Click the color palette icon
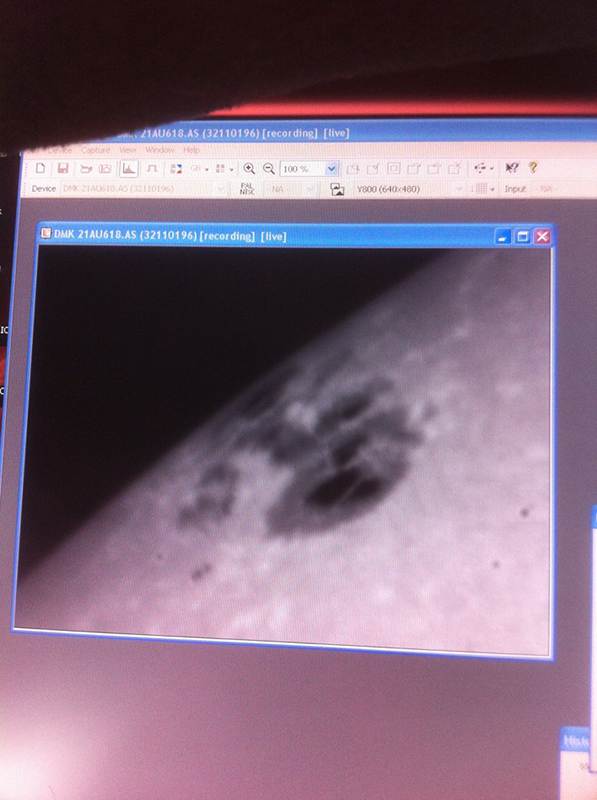The height and width of the screenshot is (800, 597). pos(176,168)
